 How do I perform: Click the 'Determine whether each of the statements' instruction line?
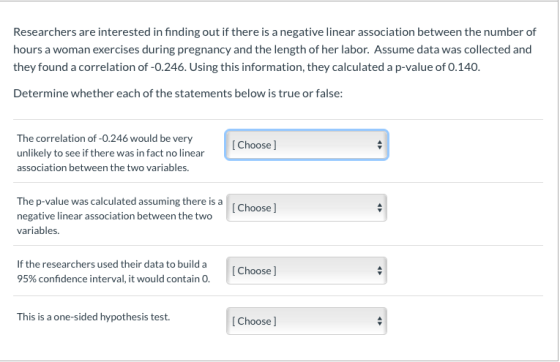[x=178, y=94]
